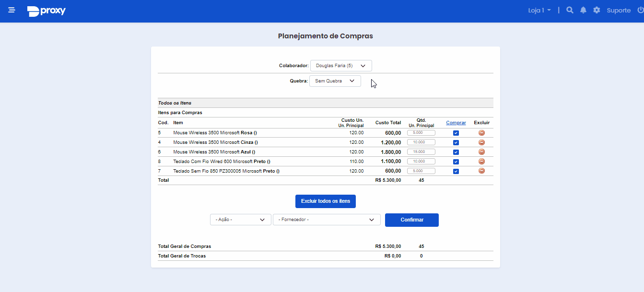Open the Quebra dropdown

335,81
